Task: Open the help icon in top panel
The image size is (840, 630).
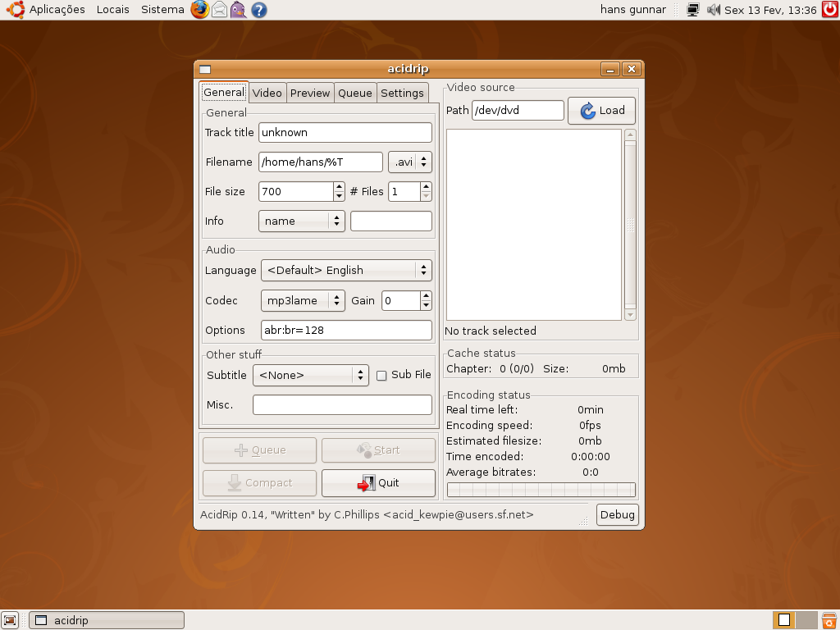Action: (x=258, y=10)
